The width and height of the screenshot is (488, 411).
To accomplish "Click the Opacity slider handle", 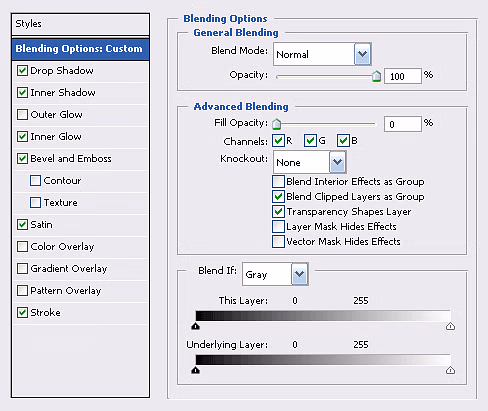I will 376,76.
